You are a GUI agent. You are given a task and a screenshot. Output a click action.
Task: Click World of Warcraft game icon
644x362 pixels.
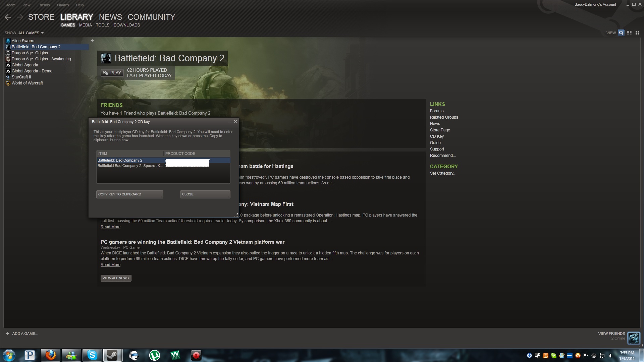tap(8, 83)
